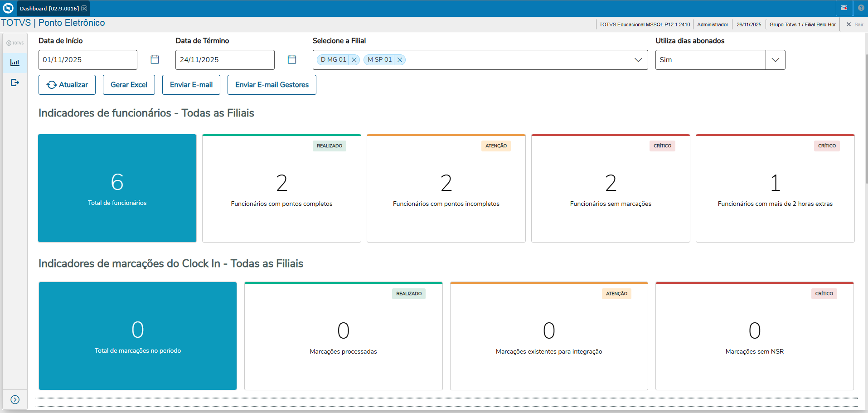868x413 pixels.
Task: Click the 26/11/2025 date in the header
Action: [749, 24]
